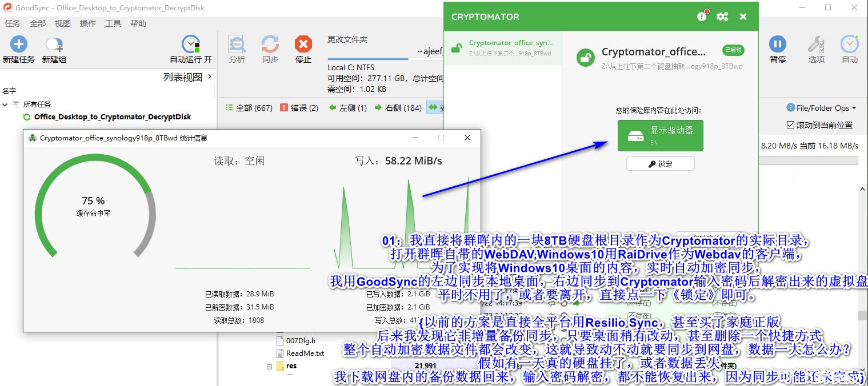Collapse the res folder node
This screenshot has width=868, height=386.
point(269,366)
